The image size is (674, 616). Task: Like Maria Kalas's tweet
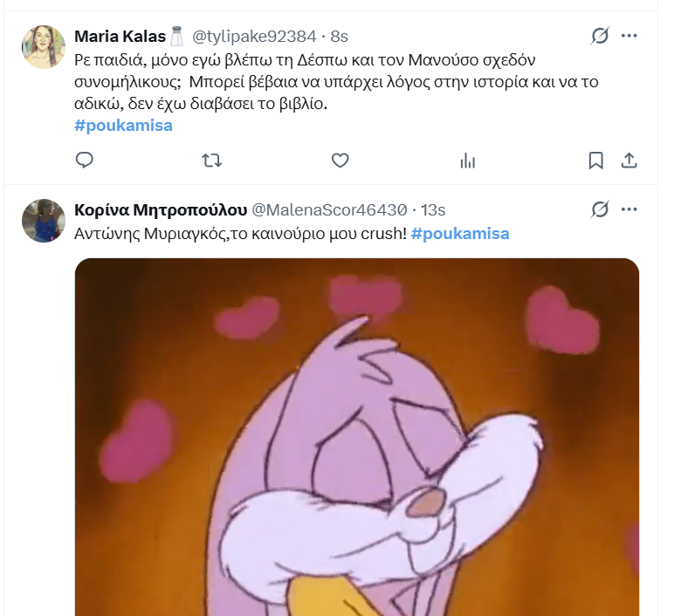(340, 161)
